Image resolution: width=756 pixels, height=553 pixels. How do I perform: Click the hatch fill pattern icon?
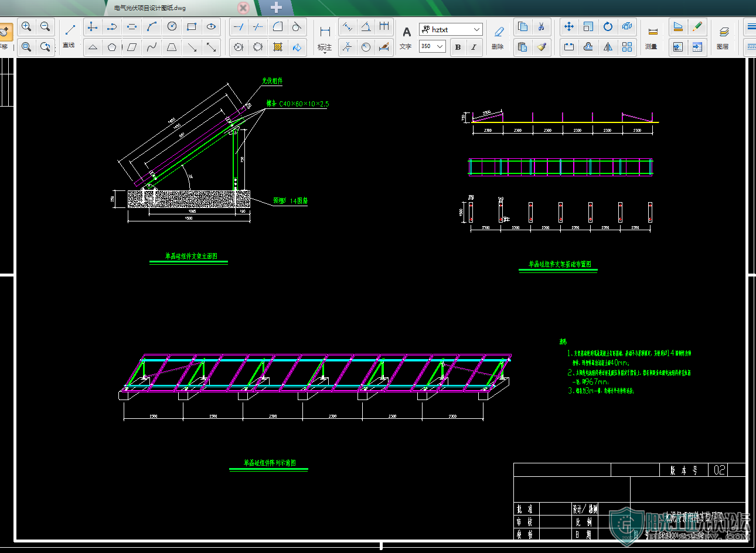point(278,47)
